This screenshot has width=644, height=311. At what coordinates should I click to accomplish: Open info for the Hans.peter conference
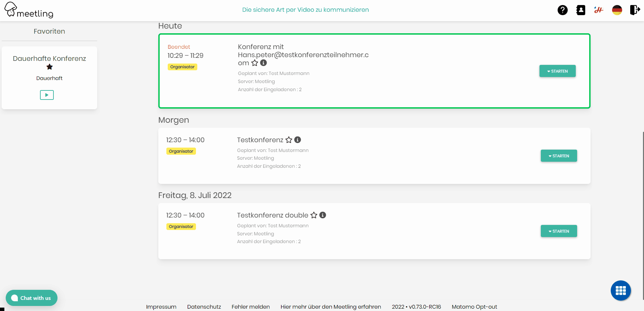coord(264,63)
